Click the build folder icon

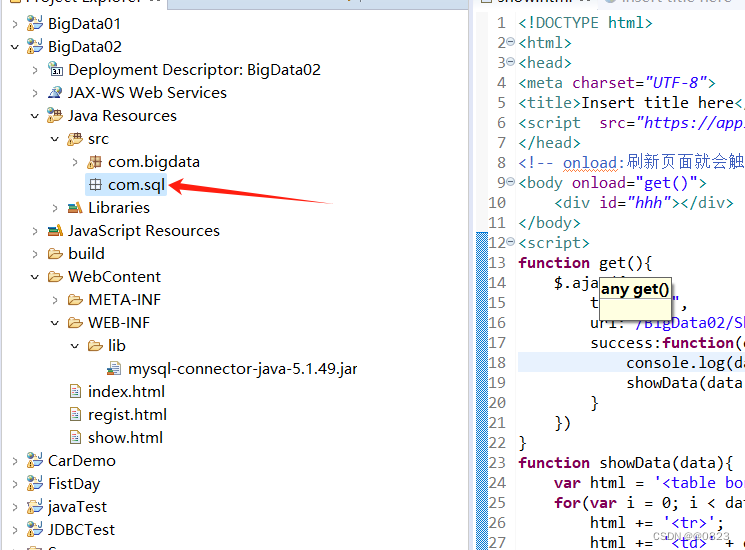55,254
